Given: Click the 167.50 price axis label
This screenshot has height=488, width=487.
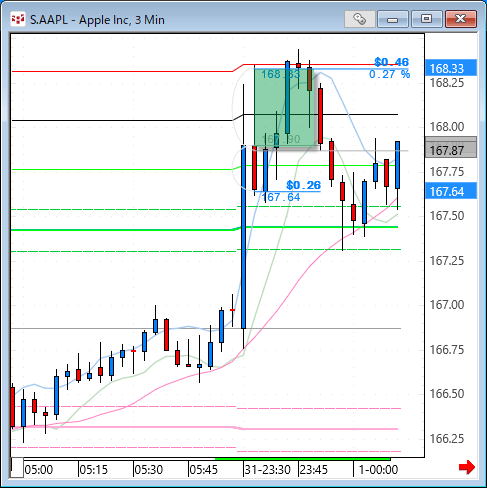Looking at the screenshot, I should [447, 216].
